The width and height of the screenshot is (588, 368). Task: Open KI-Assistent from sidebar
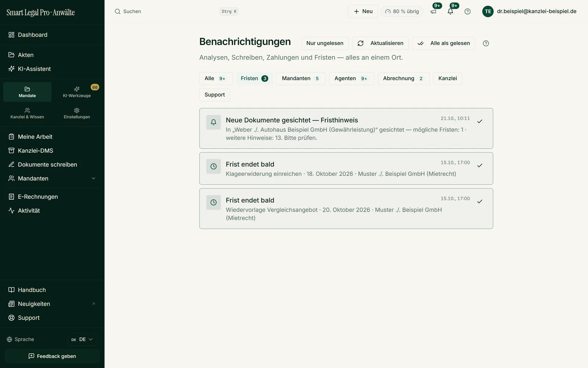click(52, 69)
